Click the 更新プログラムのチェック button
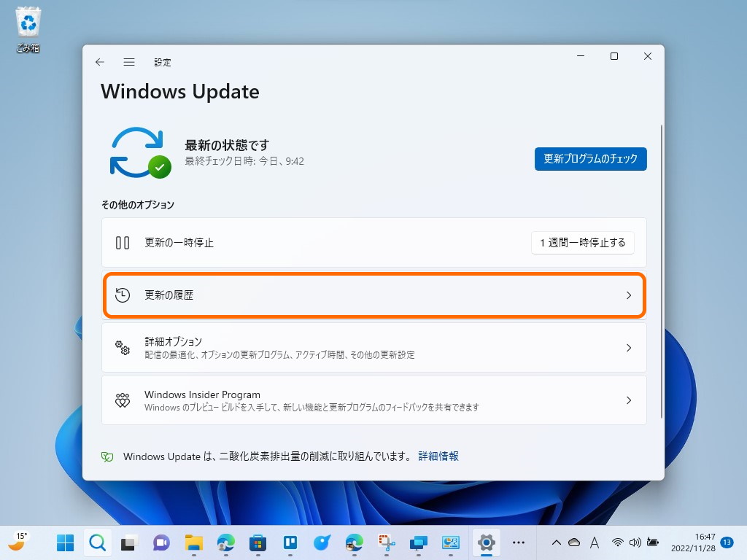Image resolution: width=747 pixels, height=560 pixels. (590, 159)
